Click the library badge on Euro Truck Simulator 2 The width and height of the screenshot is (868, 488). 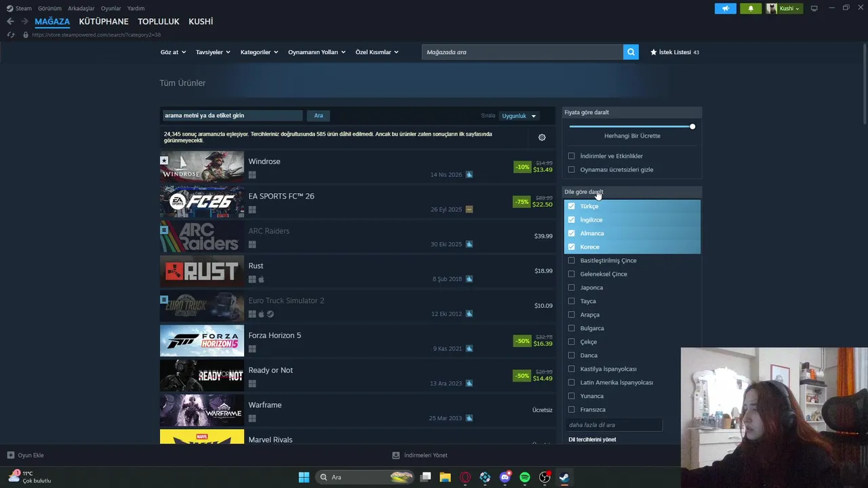coord(164,300)
